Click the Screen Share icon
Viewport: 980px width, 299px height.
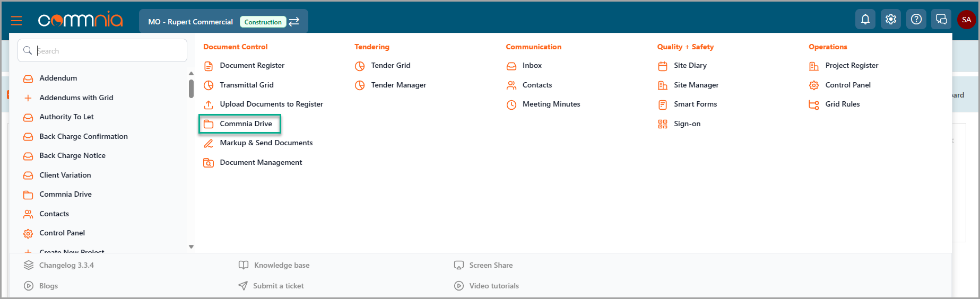pos(459,265)
